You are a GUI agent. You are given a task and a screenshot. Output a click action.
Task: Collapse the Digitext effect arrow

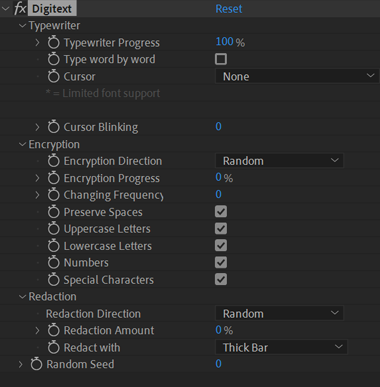(6, 9)
